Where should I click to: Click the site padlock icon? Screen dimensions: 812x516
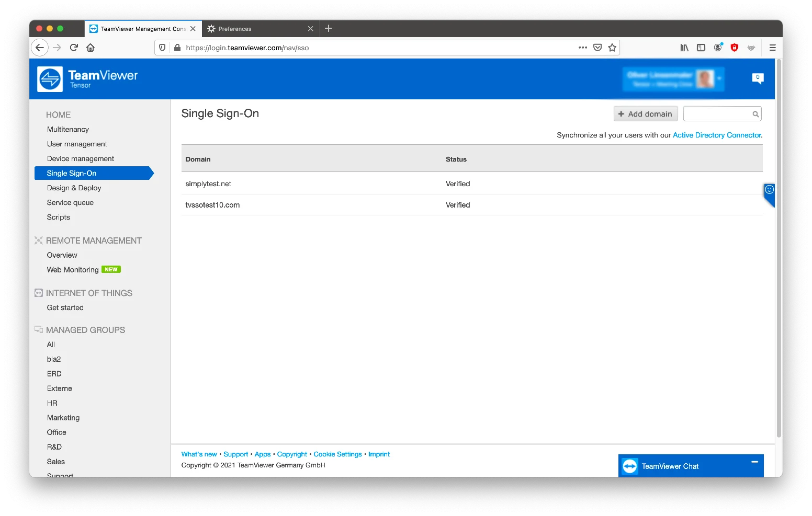[x=177, y=48]
